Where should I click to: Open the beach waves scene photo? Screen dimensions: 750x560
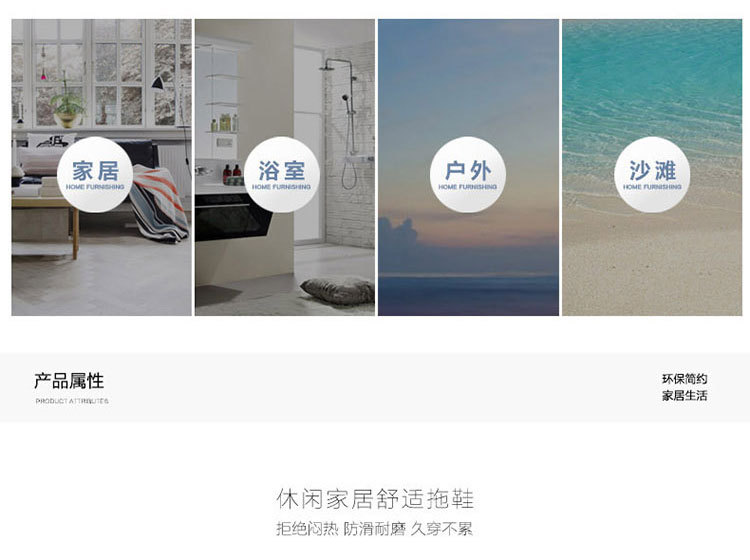tap(652, 167)
